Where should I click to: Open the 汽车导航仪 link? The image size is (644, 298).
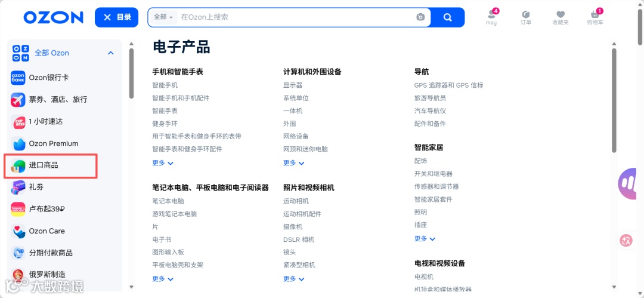[x=430, y=110]
